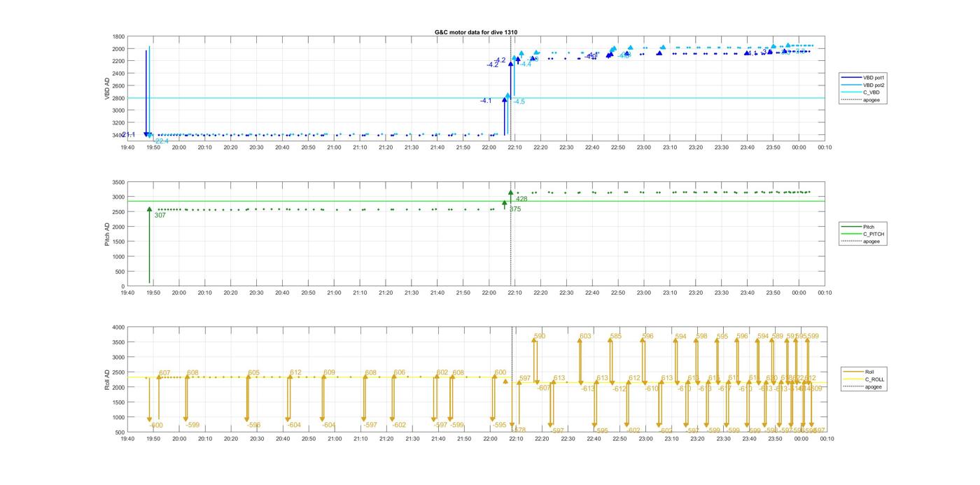
Task: Click the "590" label in Roll plot
Action: 539,337
